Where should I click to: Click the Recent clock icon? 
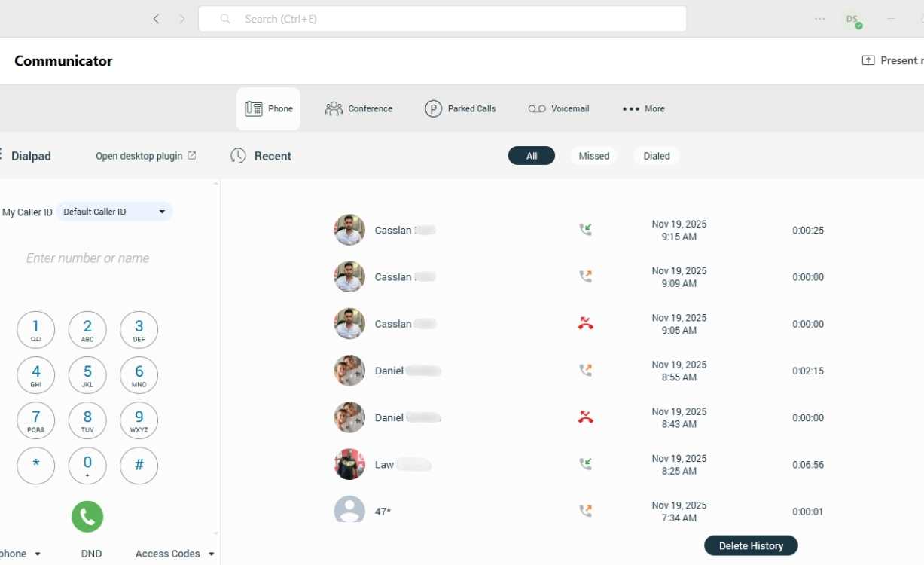(238, 156)
